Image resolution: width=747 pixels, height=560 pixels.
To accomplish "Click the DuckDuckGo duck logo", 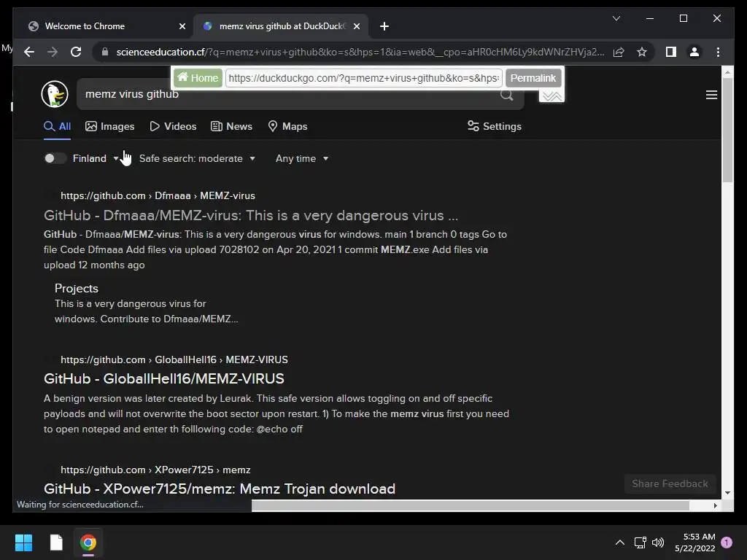I will pyautogui.click(x=55, y=94).
